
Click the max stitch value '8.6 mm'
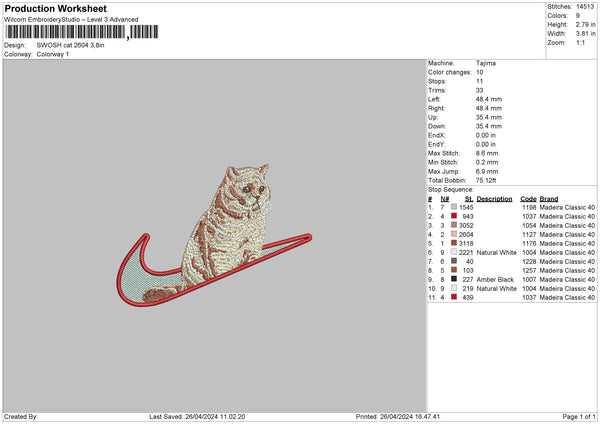coord(487,153)
